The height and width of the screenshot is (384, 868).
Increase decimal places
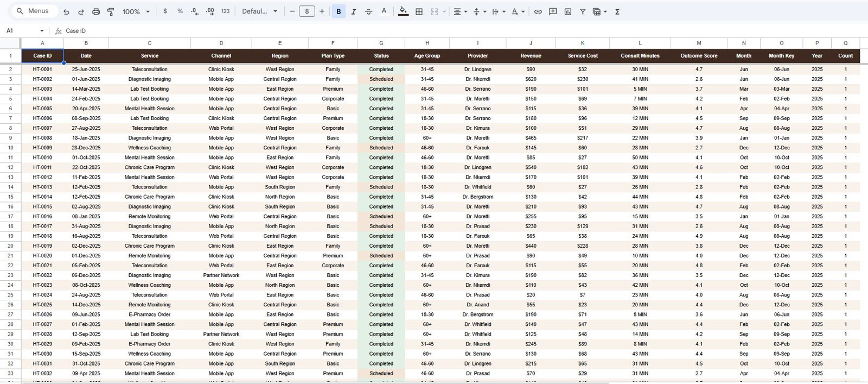coord(210,11)
